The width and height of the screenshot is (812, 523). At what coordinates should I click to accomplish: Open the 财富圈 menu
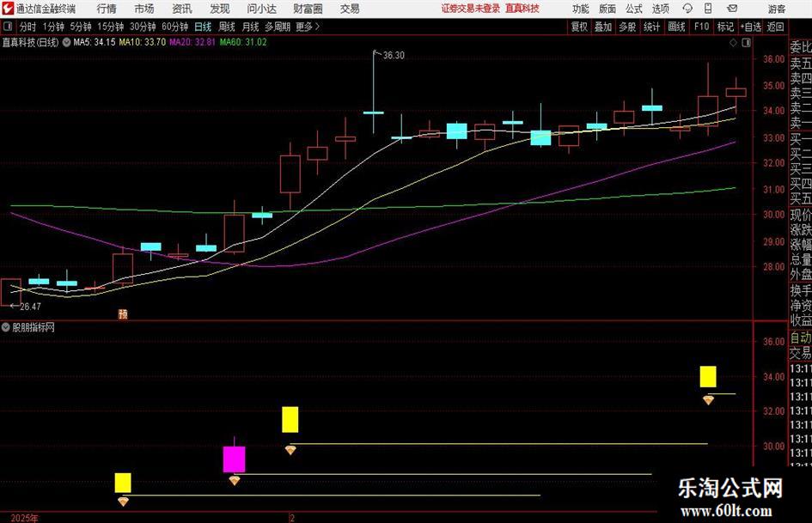tap(308, 9)
